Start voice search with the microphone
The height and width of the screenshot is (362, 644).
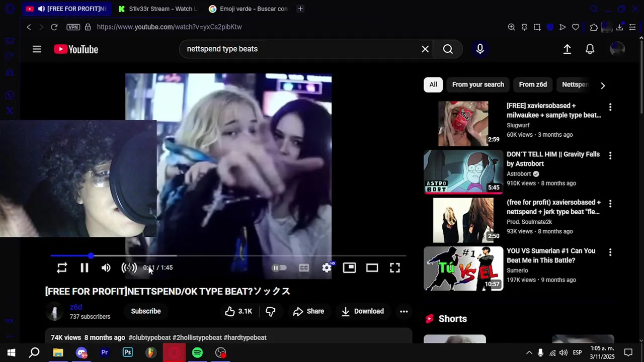click(x=480, y=49)
